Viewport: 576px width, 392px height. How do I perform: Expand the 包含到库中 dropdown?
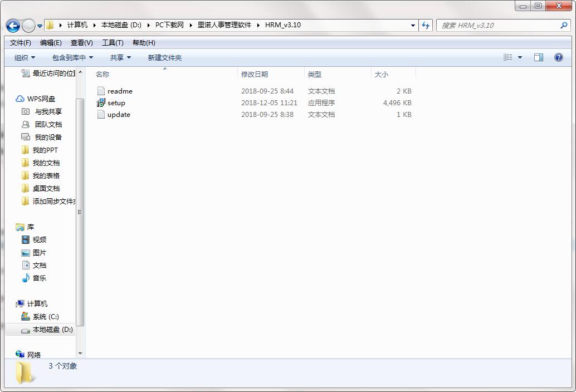[72, 57]
